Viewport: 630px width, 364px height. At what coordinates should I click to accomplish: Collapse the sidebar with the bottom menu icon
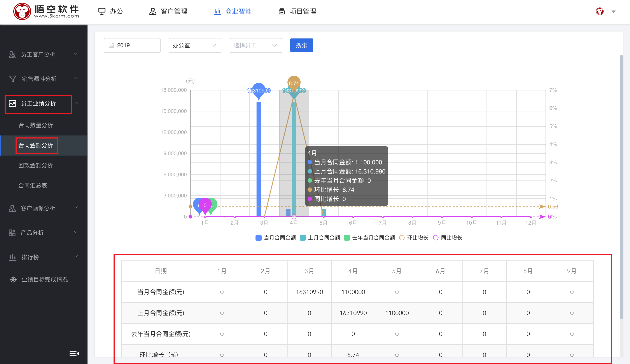tap(74, 353)
